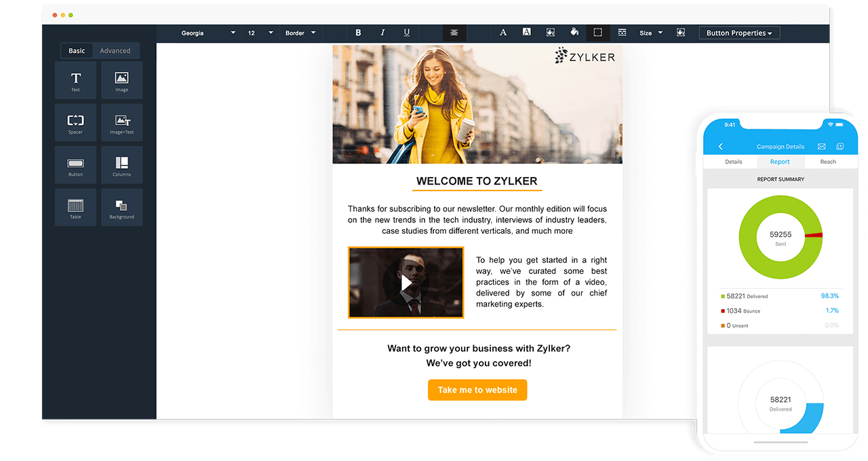
Task: Open the Georgia font dropdown
Action: click(208, 33)
